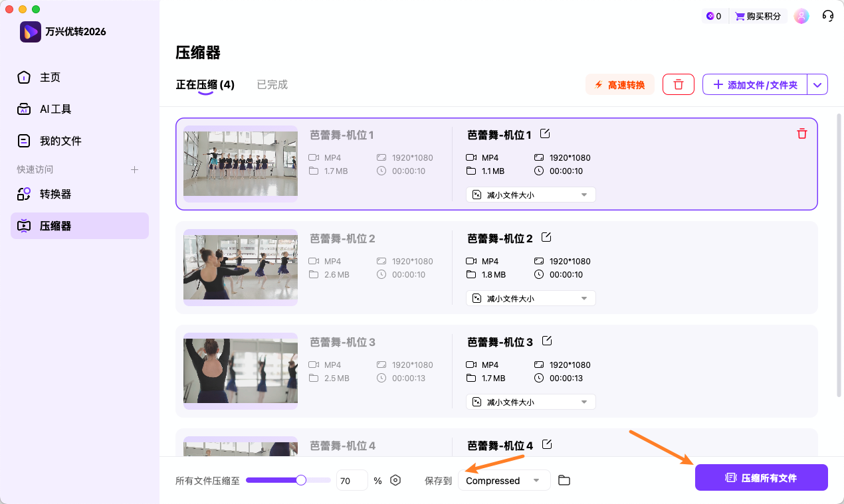844x504 pixels.
Task: Open customer support with the headset icon
Action: pyautogui.click(x=827, y=15)
